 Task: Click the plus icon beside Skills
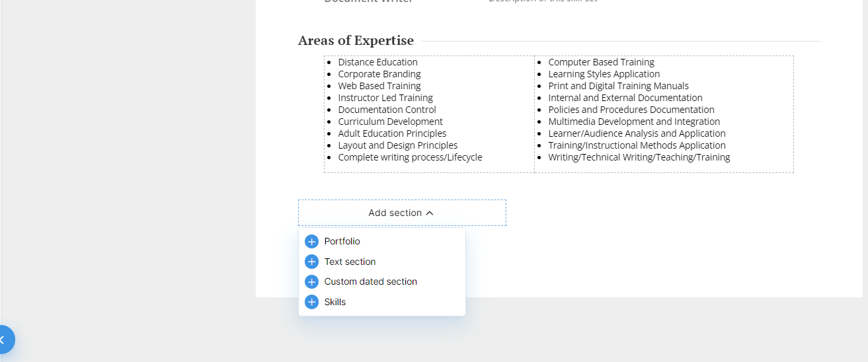(311, 303)
